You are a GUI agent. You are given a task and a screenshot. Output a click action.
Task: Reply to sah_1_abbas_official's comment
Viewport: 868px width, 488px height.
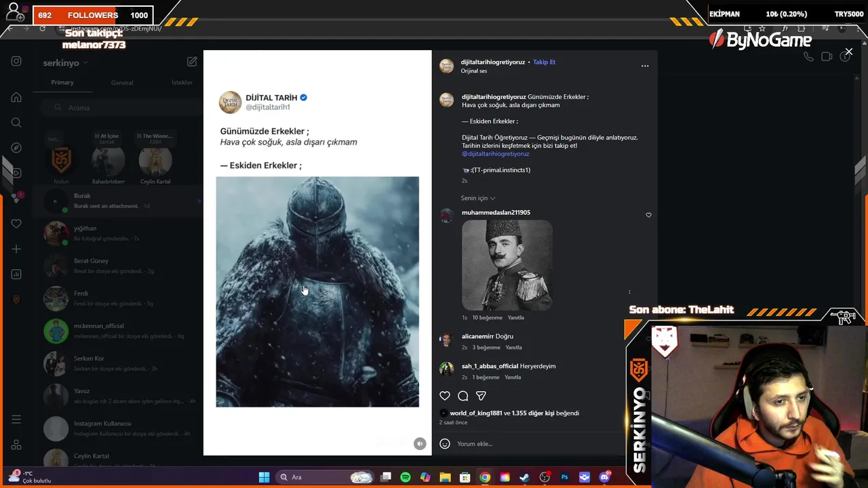tap(513, 377)
